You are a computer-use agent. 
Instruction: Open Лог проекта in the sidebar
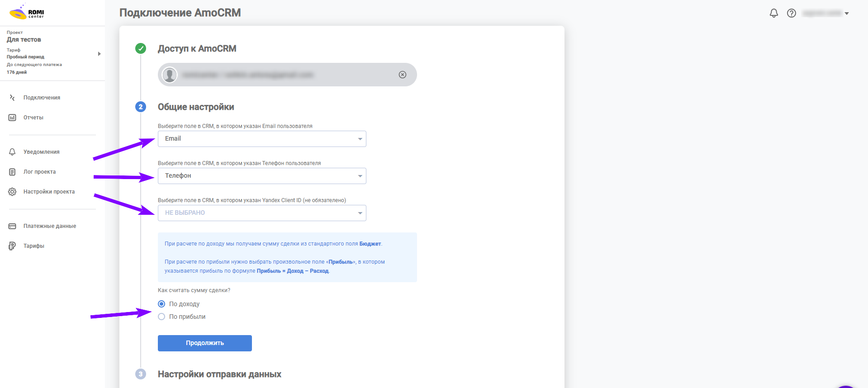(40, 172)
